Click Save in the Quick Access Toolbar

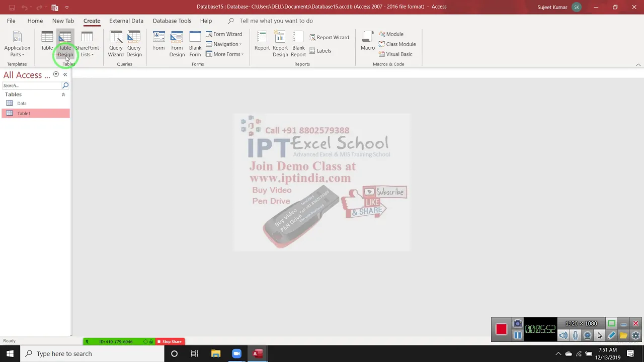pyautogui.click(x=12, y=8)
